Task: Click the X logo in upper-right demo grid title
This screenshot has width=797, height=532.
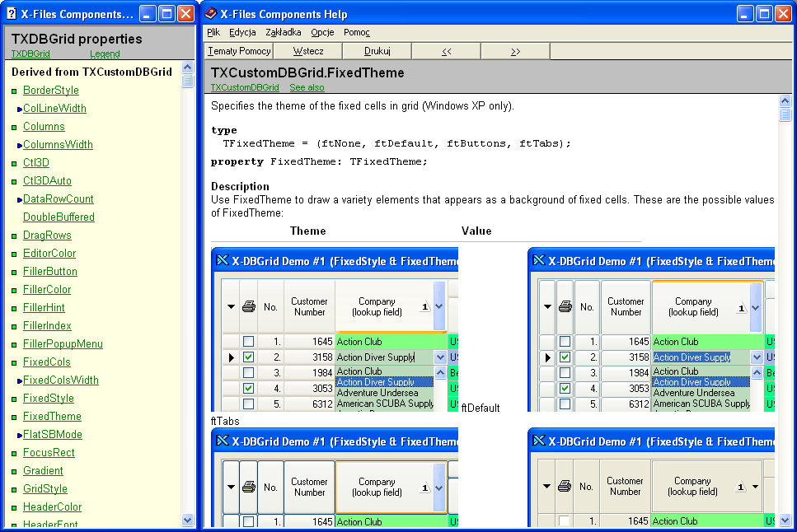Action: point(537,261)
